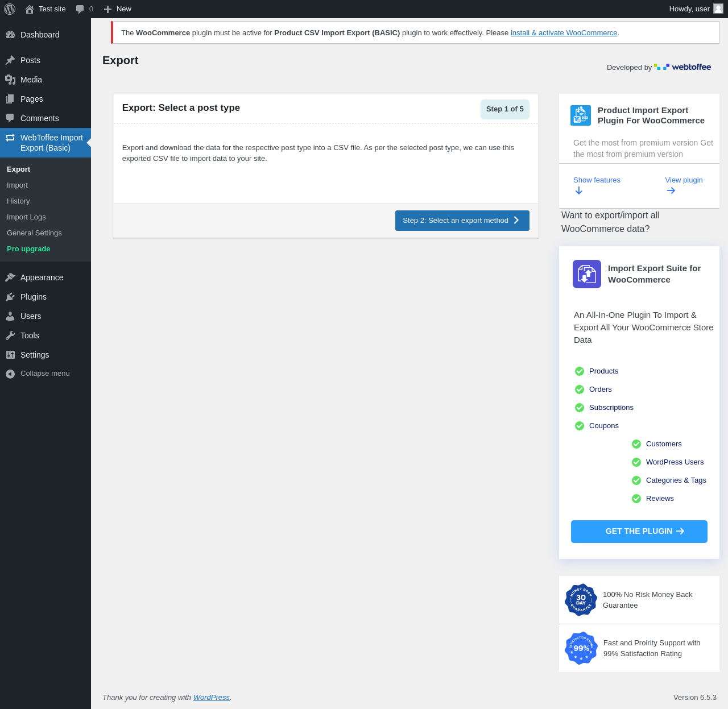The image size is (728, 709).
Task: Click the WordPress logo icon
Action: click(10, 9)
